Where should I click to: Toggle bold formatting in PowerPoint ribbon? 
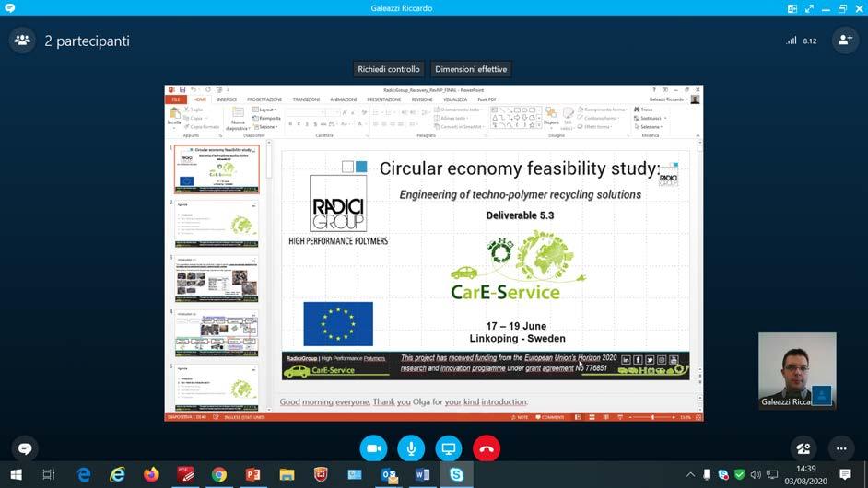pos(290,124)
